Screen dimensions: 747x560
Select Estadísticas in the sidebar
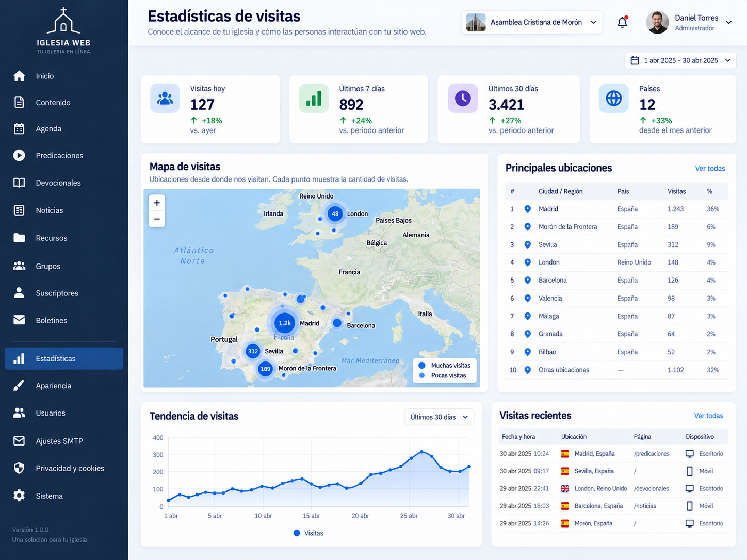click(64, 358)
